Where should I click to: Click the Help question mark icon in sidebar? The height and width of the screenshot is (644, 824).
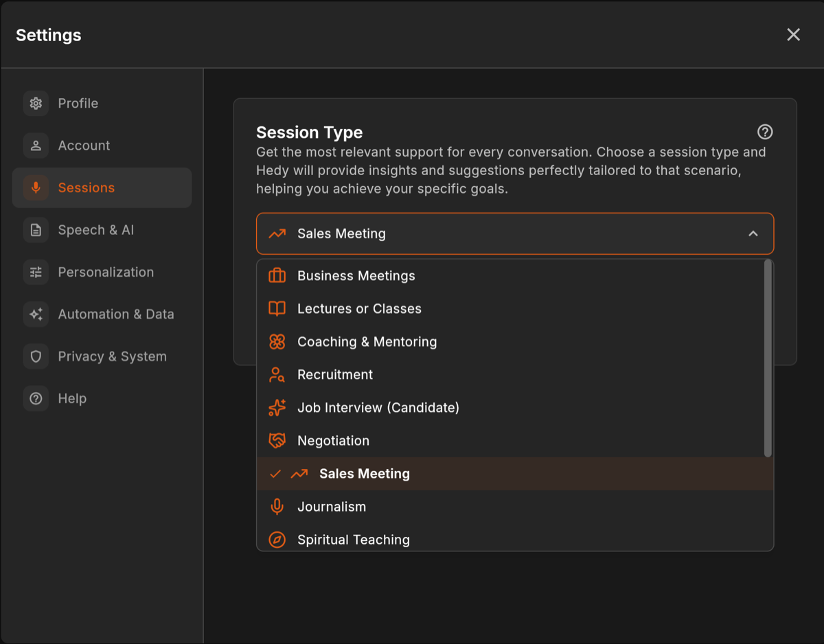click(36, 398)
